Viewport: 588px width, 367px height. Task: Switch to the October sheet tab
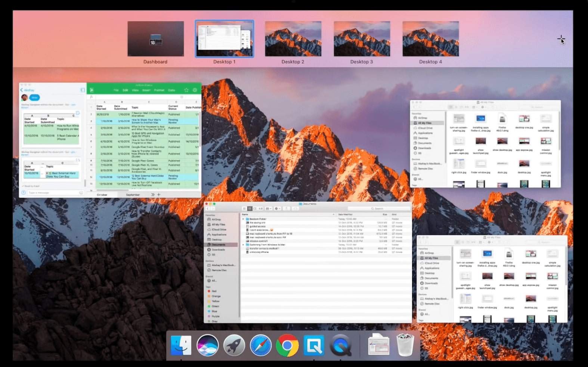click(x=102, y=195)
